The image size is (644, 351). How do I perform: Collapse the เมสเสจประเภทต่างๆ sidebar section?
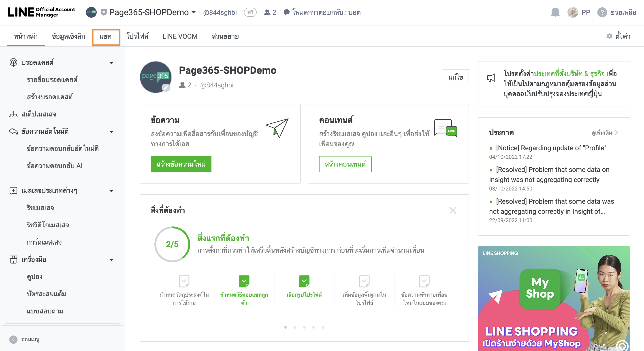click(111, 191)
